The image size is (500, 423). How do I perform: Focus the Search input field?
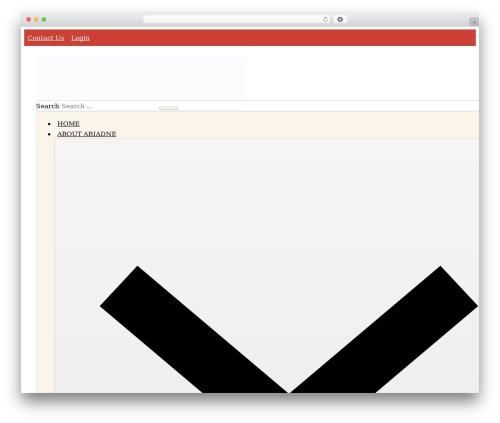(x=110, y=106)
